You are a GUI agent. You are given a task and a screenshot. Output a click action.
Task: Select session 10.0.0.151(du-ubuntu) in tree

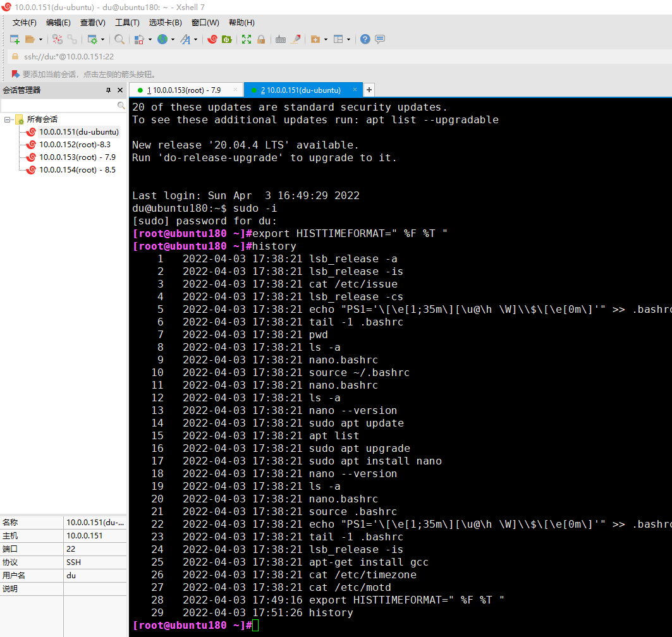[x=79, y=132]
